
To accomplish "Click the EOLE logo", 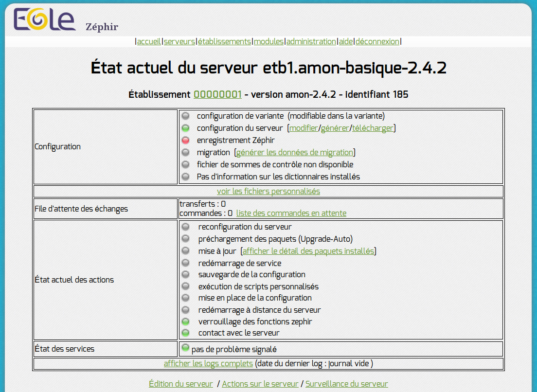I will [x=45, y=19].
